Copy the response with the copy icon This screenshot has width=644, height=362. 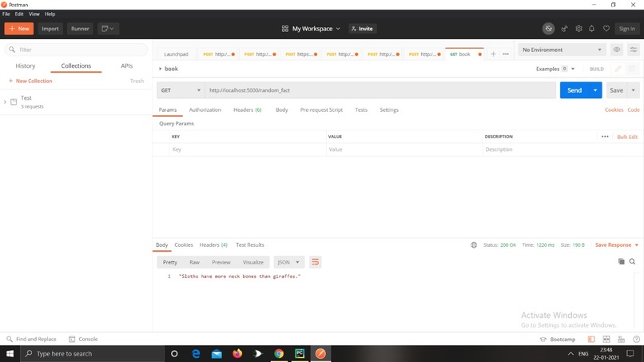click(622, 262)
